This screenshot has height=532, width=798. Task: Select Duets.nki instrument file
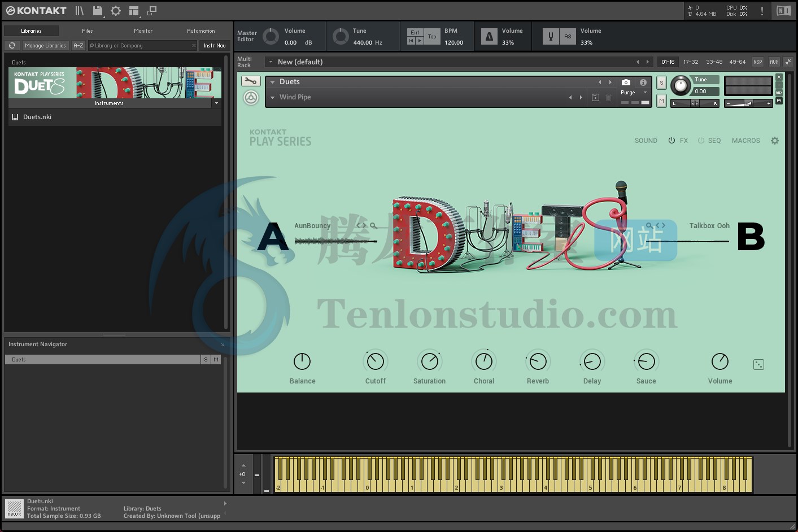click(x=115, y=117)
